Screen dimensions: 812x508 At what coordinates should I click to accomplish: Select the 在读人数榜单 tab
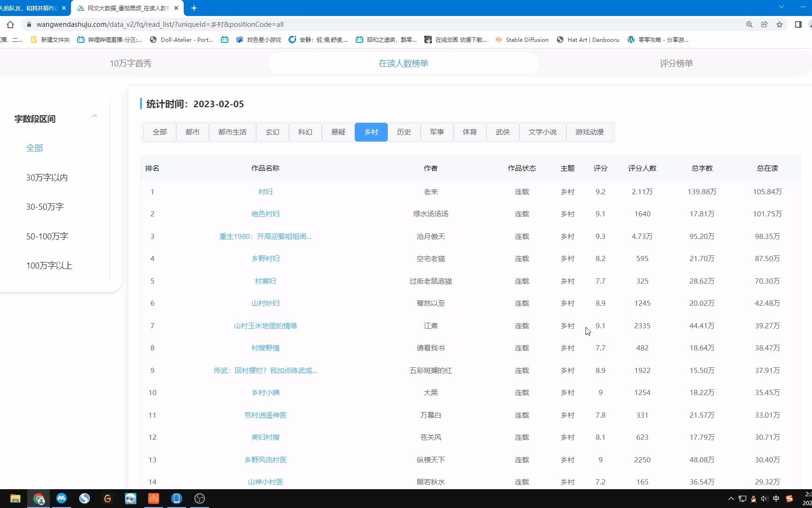tap(403, 63)
